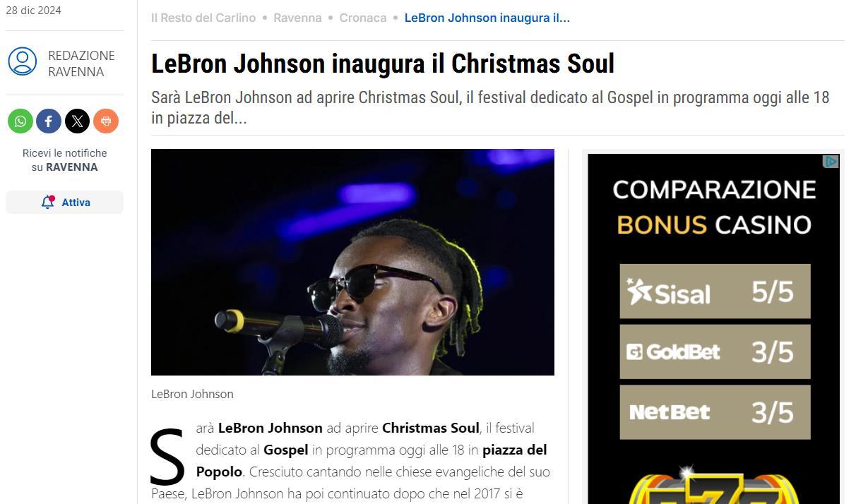This screenshot has width=856, height=504.
Task: Print the article with printer icon
Action: pos(106,121)
